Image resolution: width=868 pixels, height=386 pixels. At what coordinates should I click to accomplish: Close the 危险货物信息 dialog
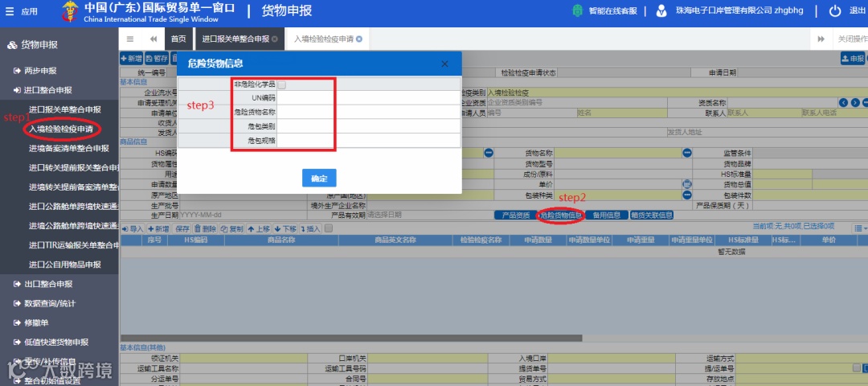[x=444, y=64]
